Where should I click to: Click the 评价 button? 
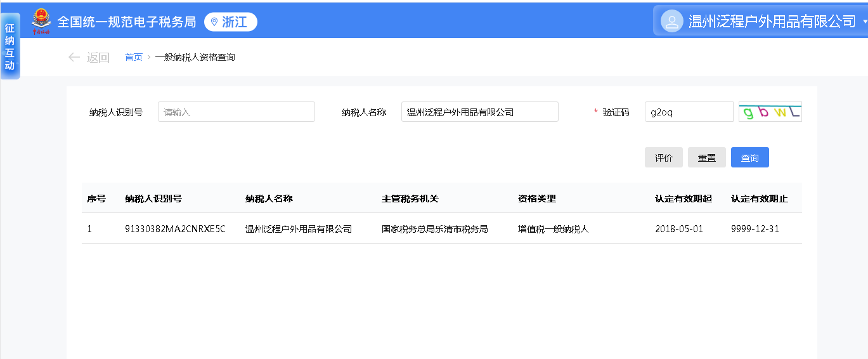[663, 158]
